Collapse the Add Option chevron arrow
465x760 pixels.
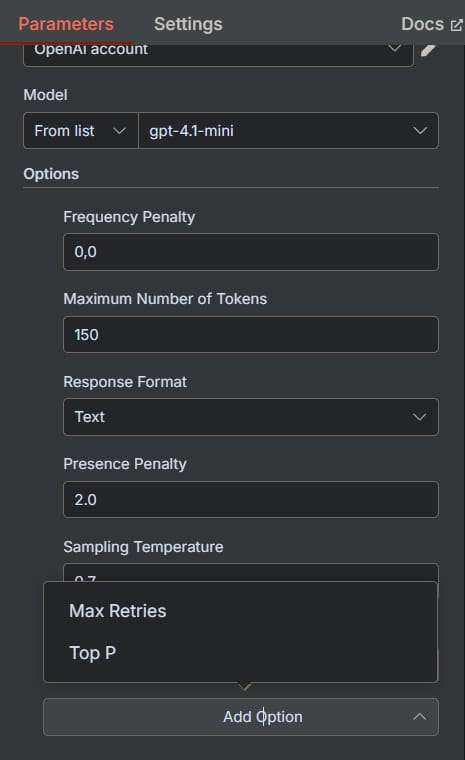click(419, 717)
